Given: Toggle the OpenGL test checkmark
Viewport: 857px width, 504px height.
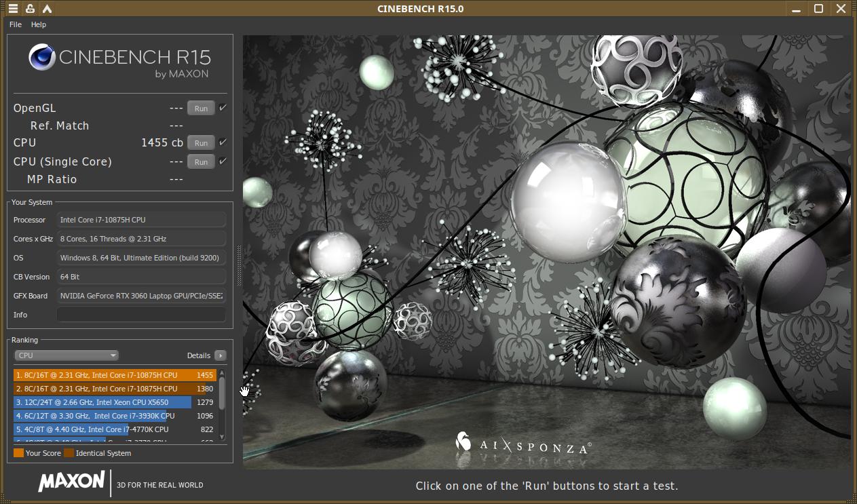Looking at the screenshot, I should 223,108.
